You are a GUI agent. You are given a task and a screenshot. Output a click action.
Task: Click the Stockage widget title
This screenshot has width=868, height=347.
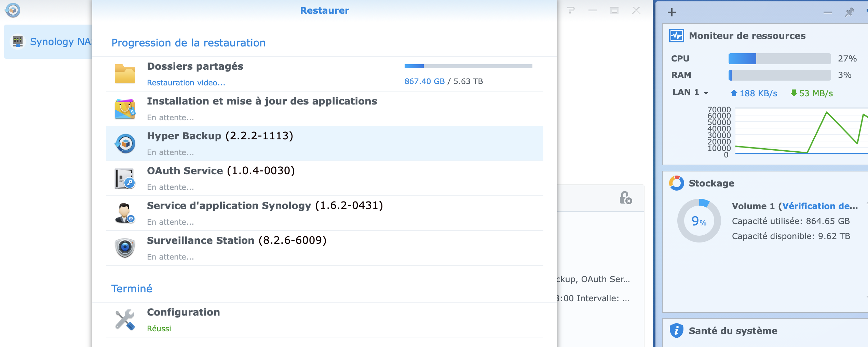point(711,183)
